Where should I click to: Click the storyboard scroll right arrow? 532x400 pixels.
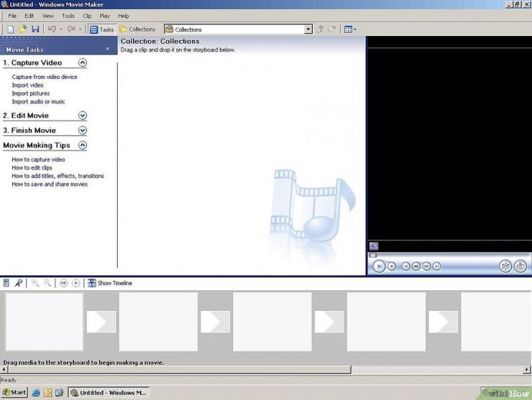click(527, 370)
